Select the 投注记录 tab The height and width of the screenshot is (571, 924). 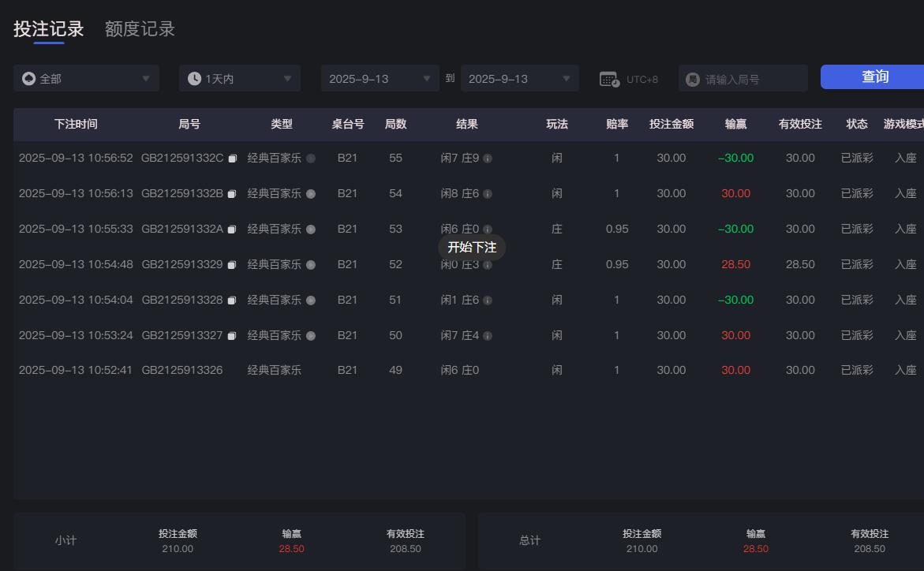tap(48, 28)
